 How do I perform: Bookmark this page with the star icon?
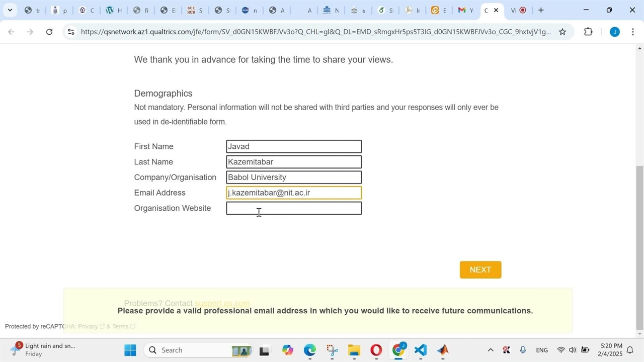[x=562, y=32]
